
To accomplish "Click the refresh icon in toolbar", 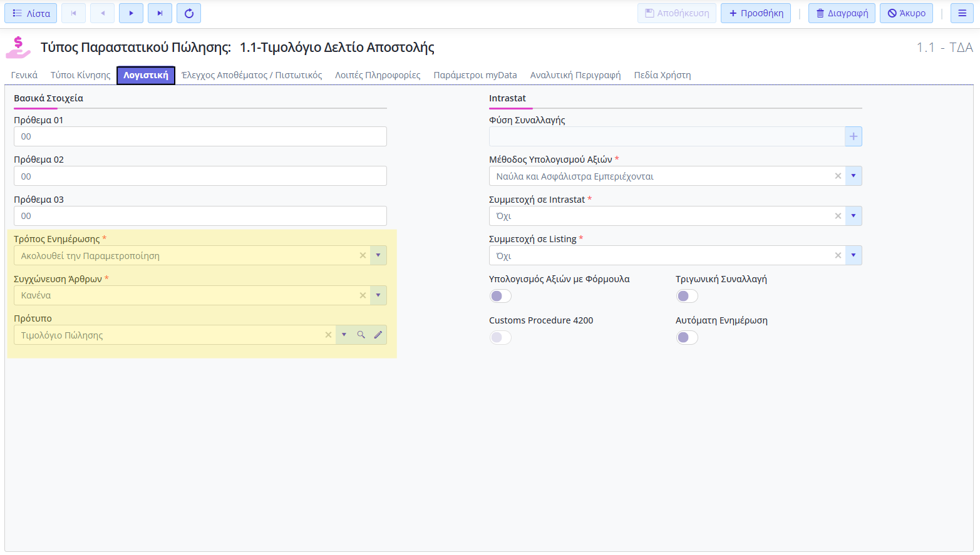I will [x=188, y=13].
